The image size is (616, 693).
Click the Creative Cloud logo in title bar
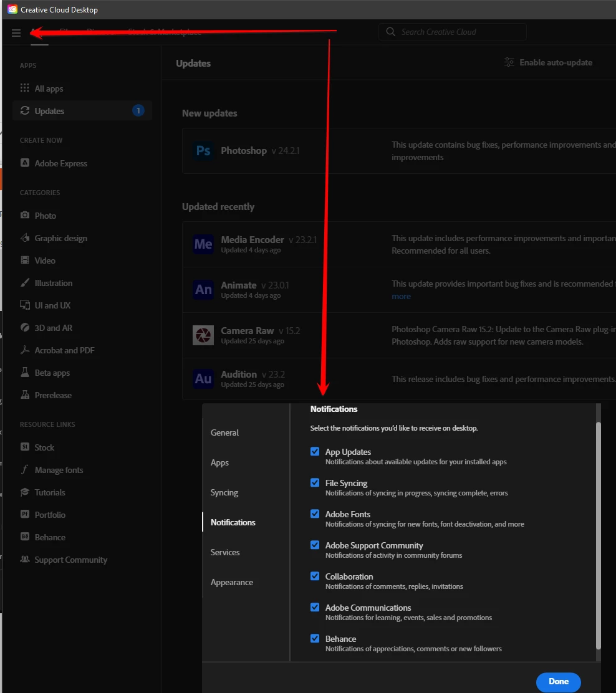12,9
